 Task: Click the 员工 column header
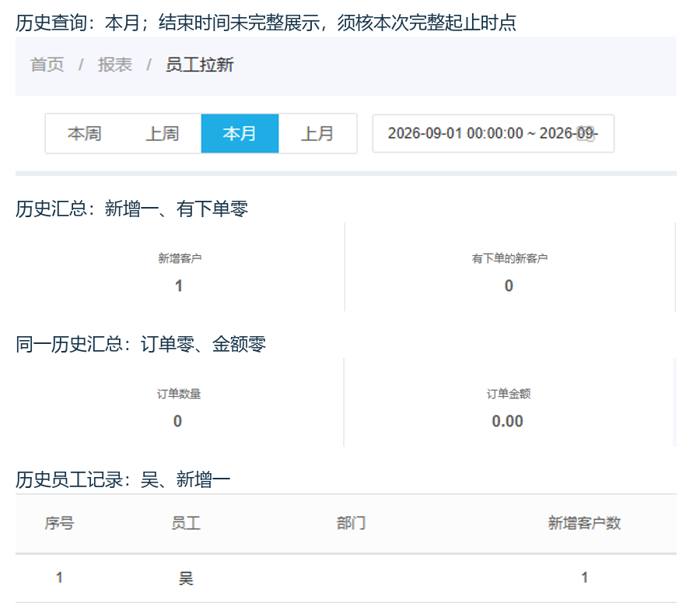(x=186, y=523)
